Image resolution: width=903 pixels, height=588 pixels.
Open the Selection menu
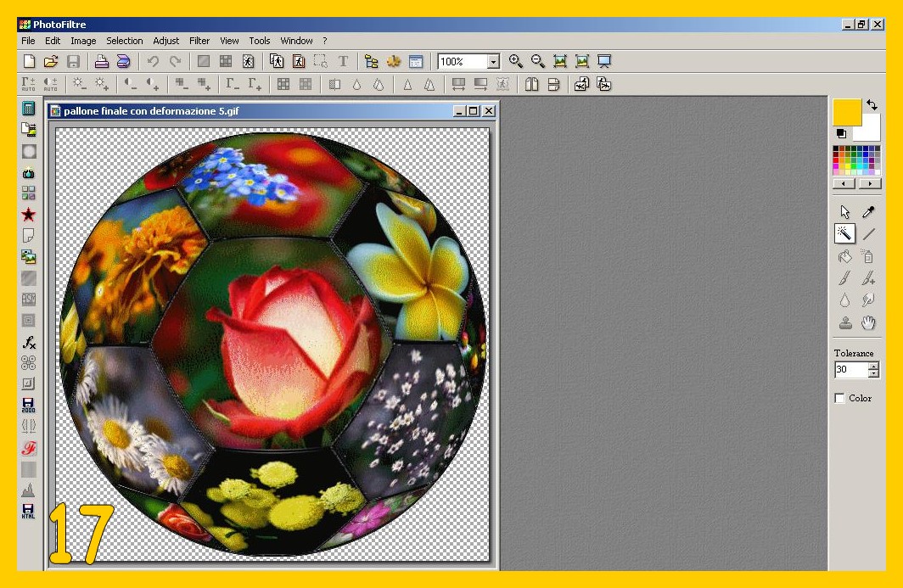tap(124, 41)
